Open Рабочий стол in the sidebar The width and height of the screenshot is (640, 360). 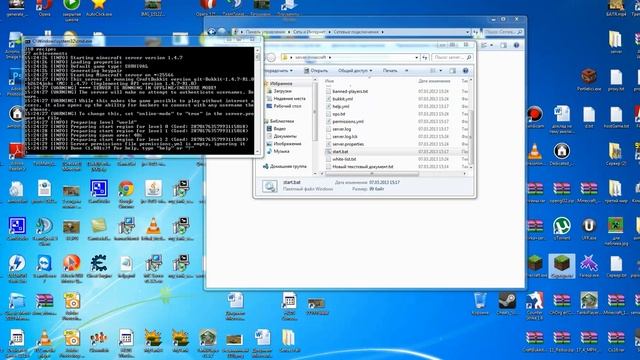click(287, 106)
